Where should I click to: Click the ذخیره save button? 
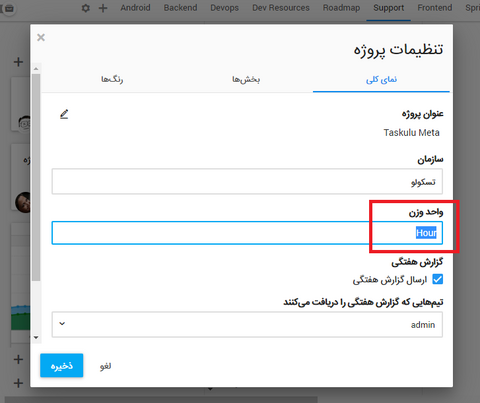(62, 365)
